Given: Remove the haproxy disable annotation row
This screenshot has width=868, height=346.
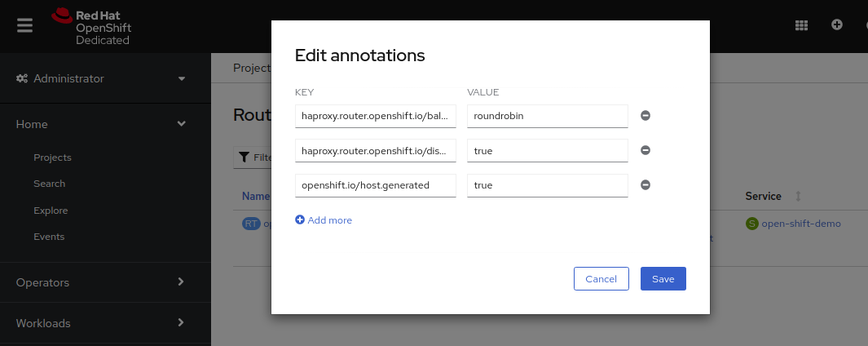Looking at the screenshot, I should tap(645, 150).
